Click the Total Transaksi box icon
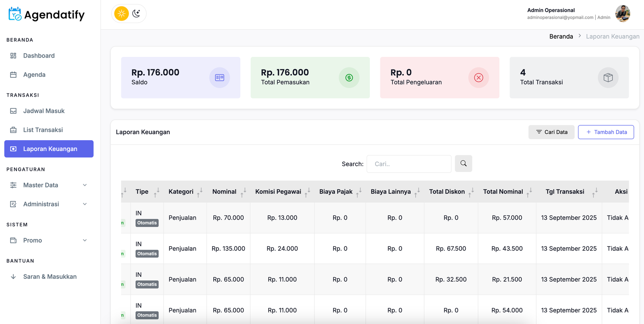 [608, 78]
